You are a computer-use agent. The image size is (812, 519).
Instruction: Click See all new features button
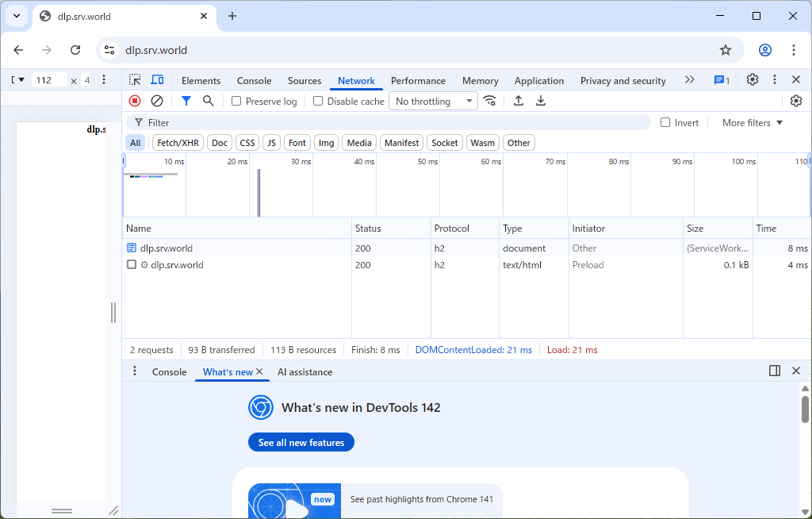coord(301,443)
